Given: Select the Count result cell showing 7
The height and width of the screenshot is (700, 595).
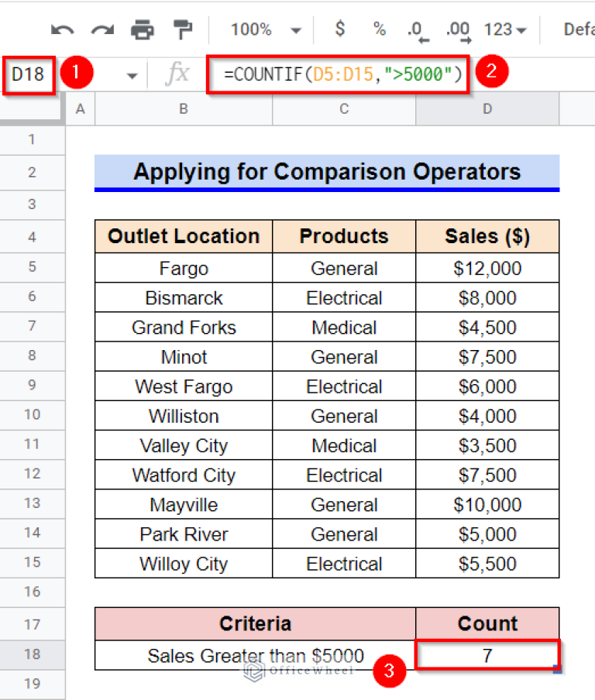Looking at the screenshot, I should pos(487,655).
